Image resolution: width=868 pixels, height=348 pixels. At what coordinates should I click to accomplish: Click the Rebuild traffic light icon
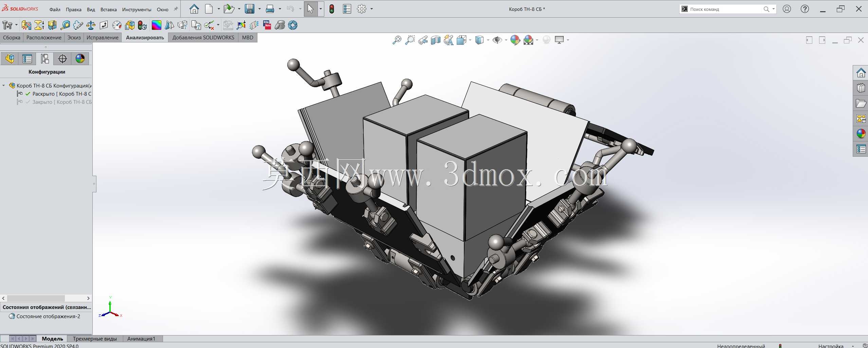pos(332,9)
